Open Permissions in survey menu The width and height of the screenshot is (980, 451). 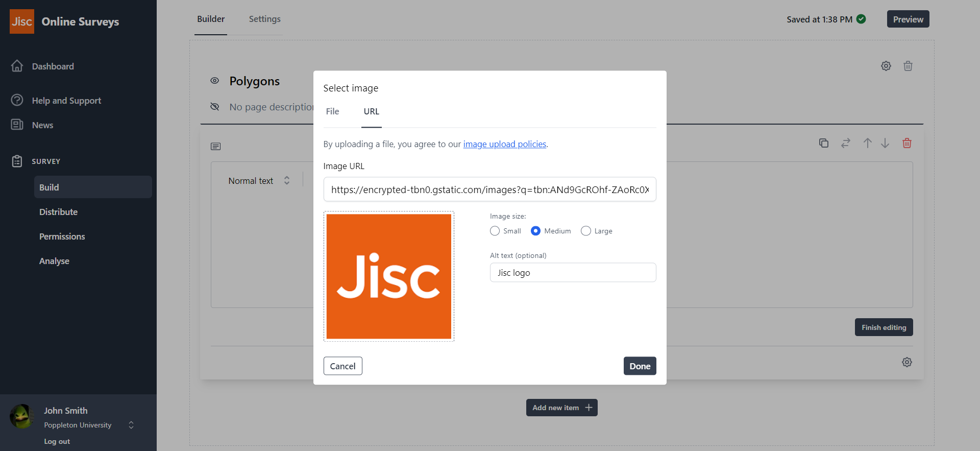(x=62, y=236)
